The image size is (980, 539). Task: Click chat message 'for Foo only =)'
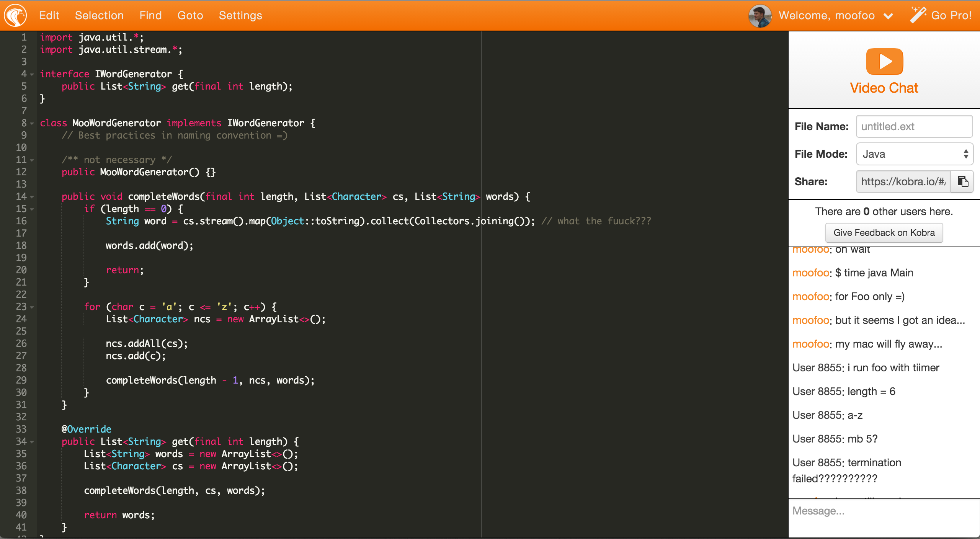click(870, 296)
